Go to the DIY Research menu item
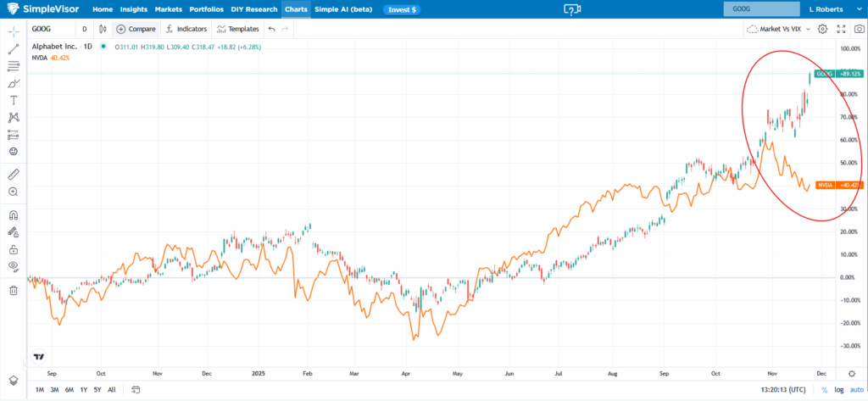868x401 pixels. point(254,9)
